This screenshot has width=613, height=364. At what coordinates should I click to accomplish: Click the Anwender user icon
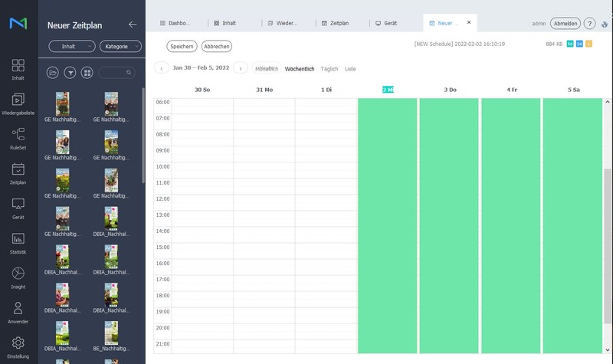(x=18, y=311)
